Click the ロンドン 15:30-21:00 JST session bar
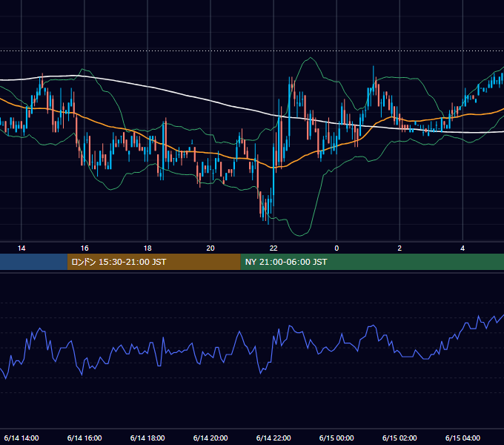504x445 pixels. coord(153,262)
